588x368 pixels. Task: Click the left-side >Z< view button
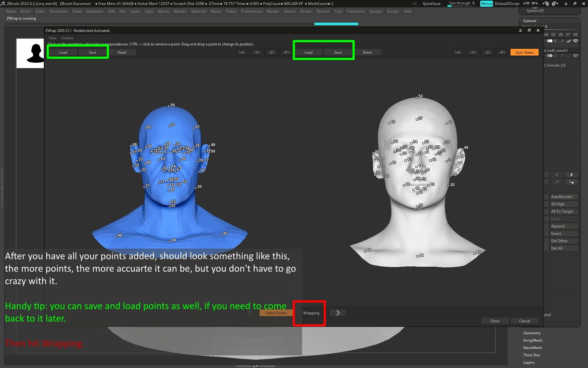point(271,52)
